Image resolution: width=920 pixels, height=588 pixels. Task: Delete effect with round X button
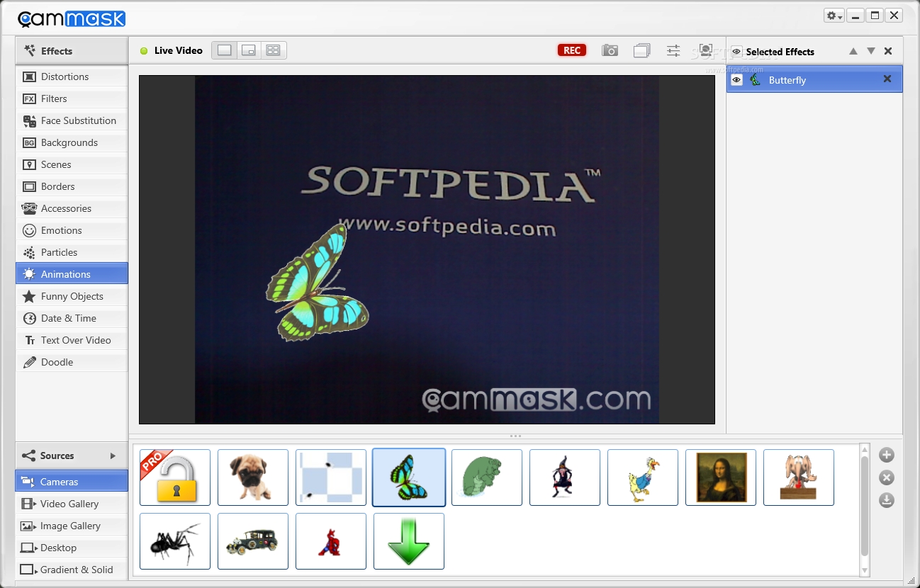[887, 477]
